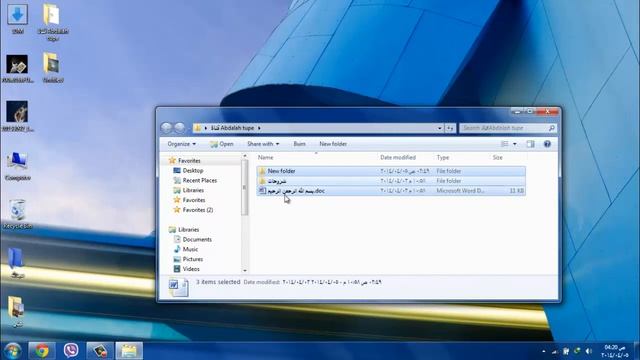Show the preview pane icon
Image resolution: width=640 pixels, height=360 pixels.
[x=530, y=144]
